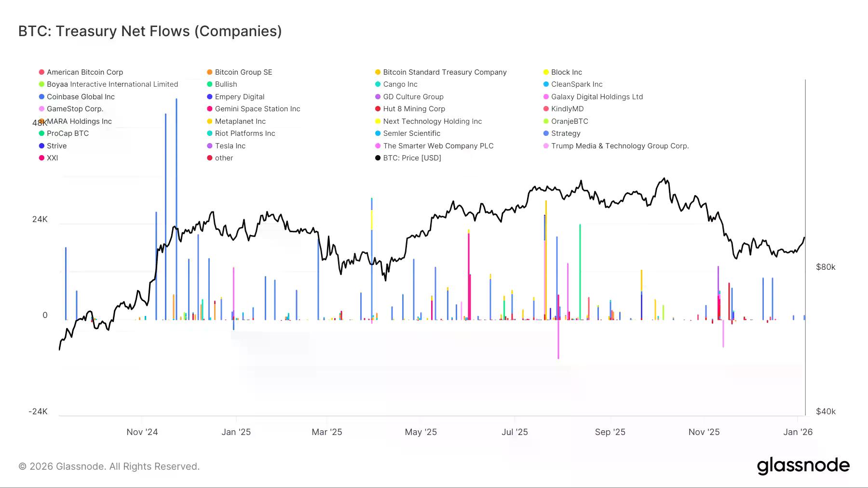Click the 'other' legend entry
Screen dimensions: 868x488
coord(223,158)
